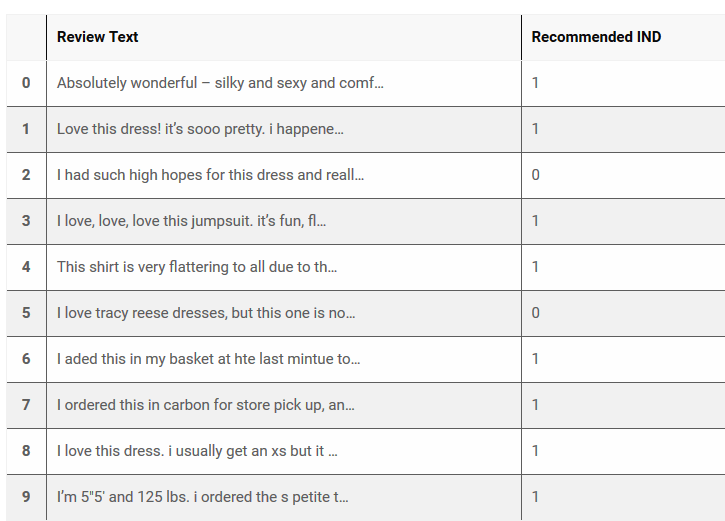
Task: Select the 'I love tracy reese dresses' review
Action: point(206,313)
